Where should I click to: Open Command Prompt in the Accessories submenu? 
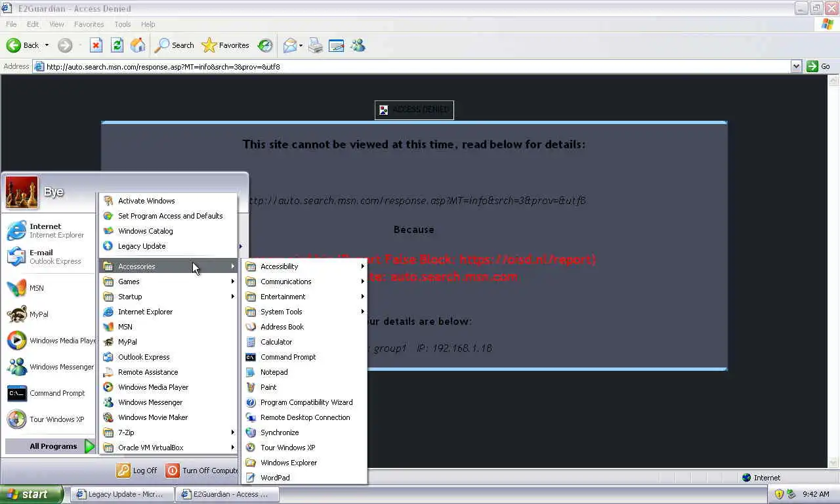point(304,357)
